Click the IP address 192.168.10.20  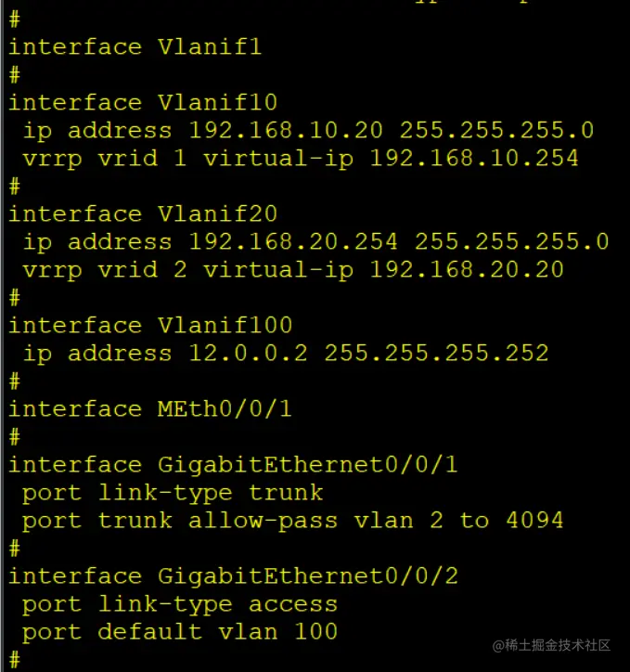coord(293,131)
